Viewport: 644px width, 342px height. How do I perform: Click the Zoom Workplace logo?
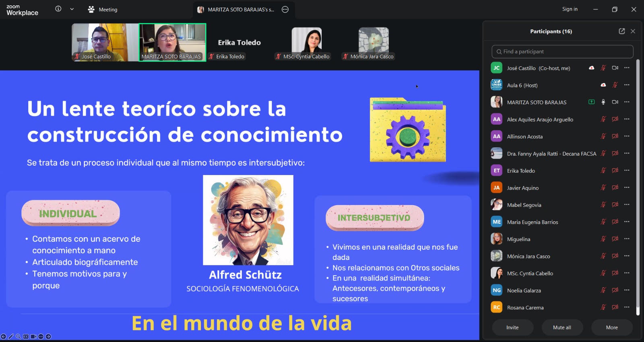coord(22,10)
